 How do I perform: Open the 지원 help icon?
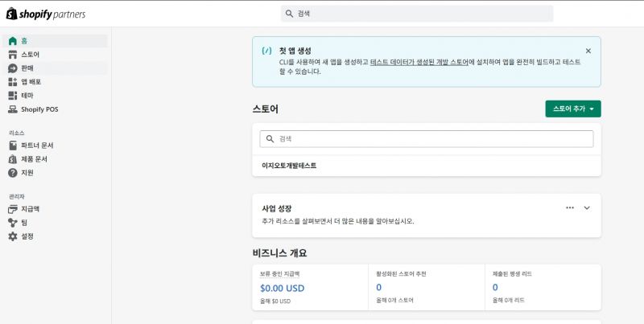tap(13, 173)
